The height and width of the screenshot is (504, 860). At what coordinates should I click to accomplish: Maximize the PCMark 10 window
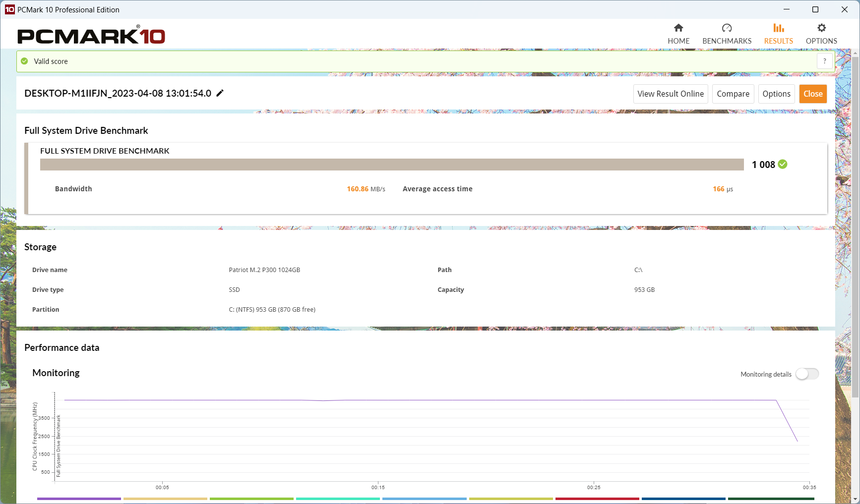815,9
